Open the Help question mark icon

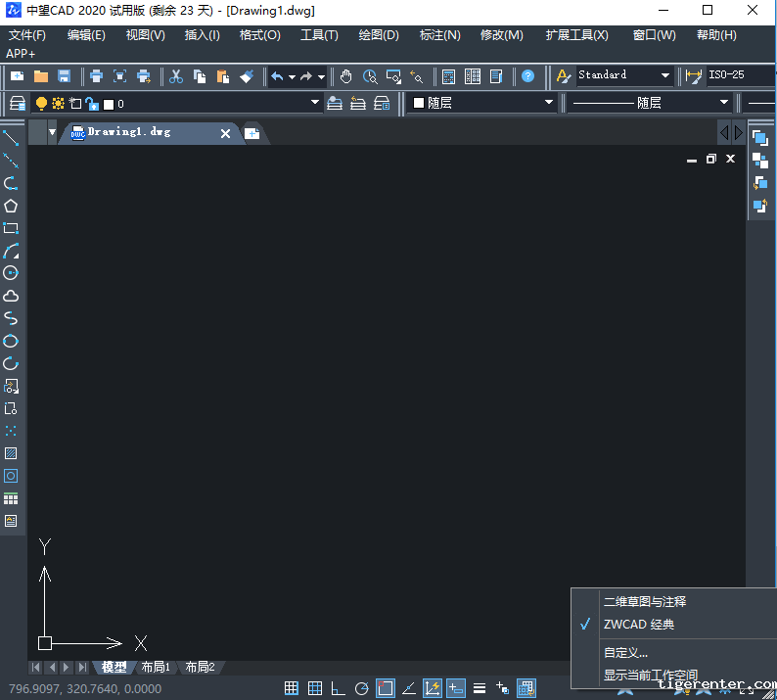(528, 76)
